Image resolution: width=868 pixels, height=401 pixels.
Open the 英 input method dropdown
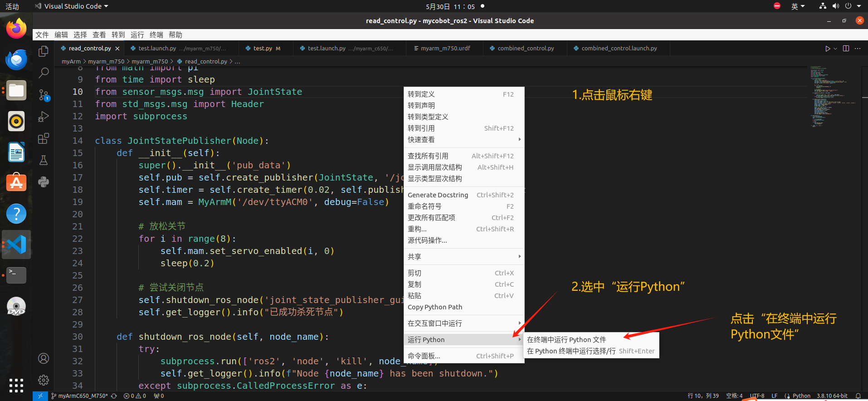pyautogui.click(x=798, y=6)
